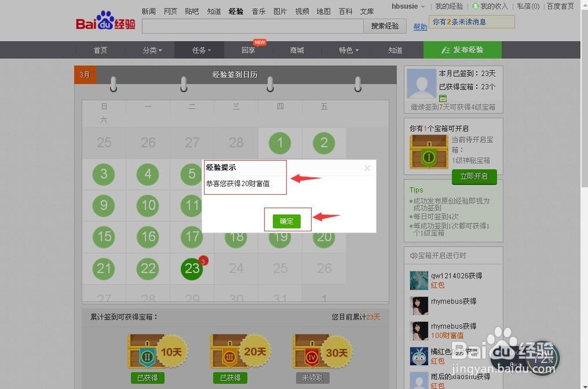588x389 pixels.
Task: Click the pen icon on the 发布经验 button
Action: [446, 50]
